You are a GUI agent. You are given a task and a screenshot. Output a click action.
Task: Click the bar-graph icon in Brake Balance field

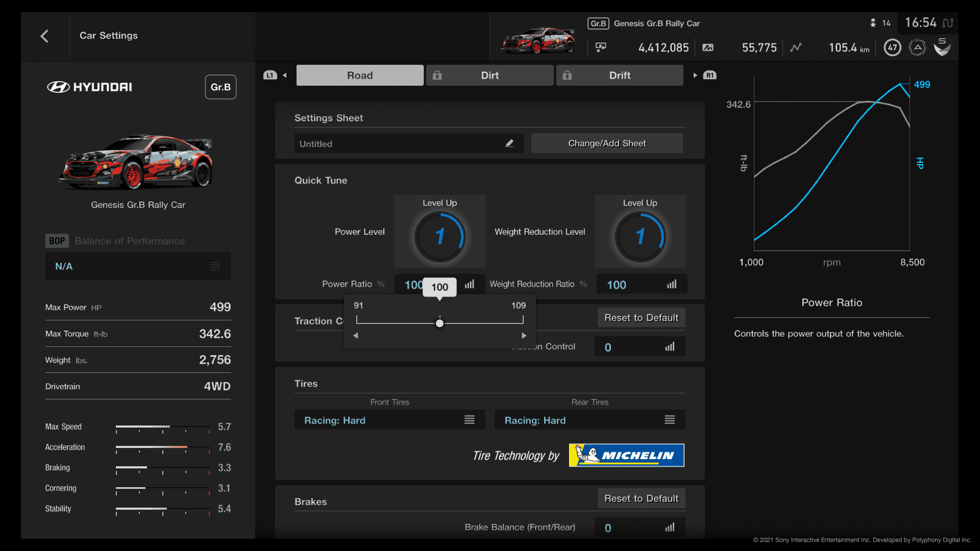[x=670, y=528]
